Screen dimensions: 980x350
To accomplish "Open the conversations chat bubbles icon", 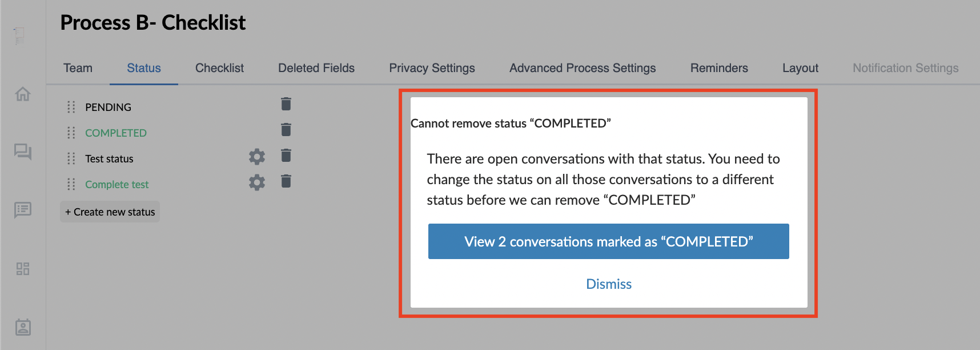I will (23, 152).
